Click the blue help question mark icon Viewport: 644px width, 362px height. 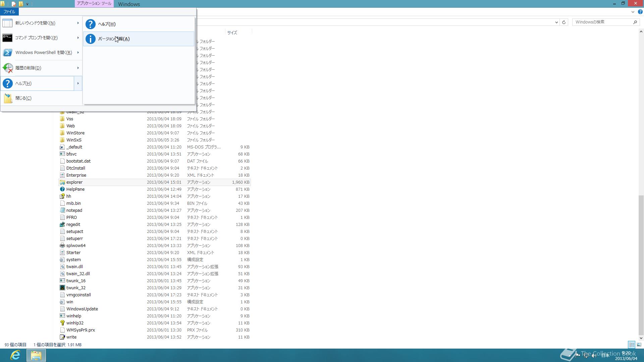point(640,12)
